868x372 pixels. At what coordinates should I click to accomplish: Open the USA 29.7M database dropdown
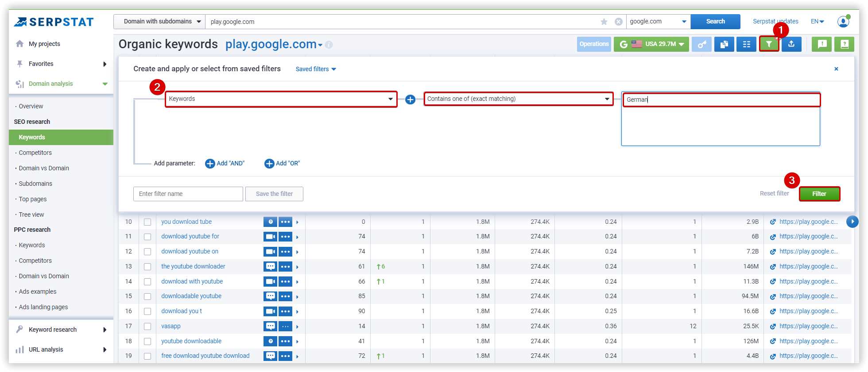coord(651,44)
